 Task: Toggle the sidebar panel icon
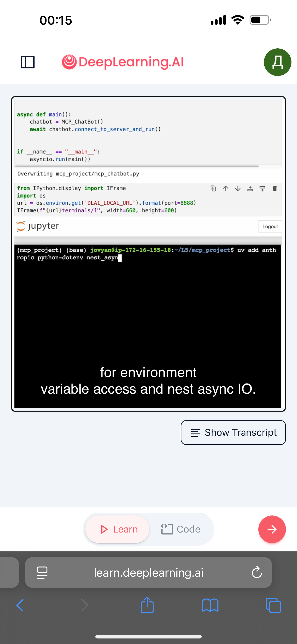27,62
